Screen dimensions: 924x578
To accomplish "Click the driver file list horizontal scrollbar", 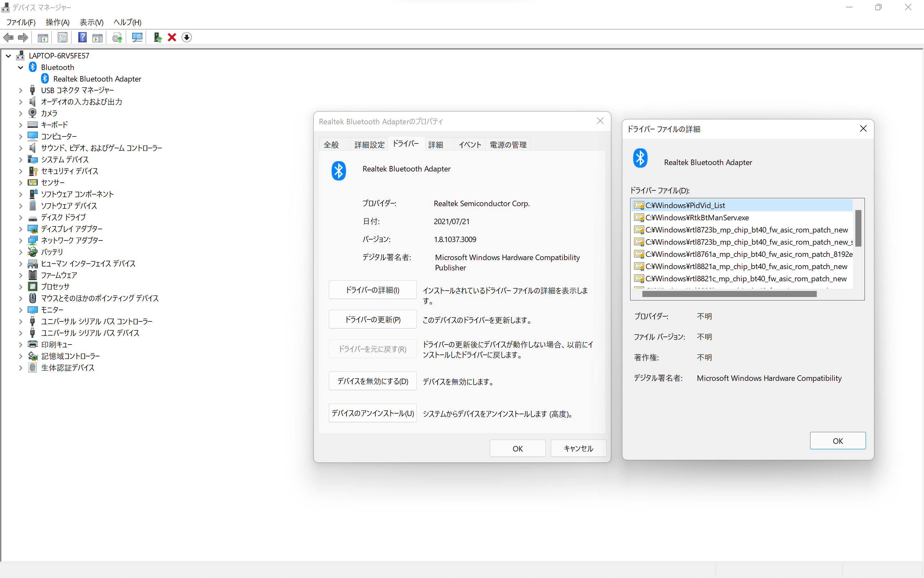I will [x=729, y=294].
